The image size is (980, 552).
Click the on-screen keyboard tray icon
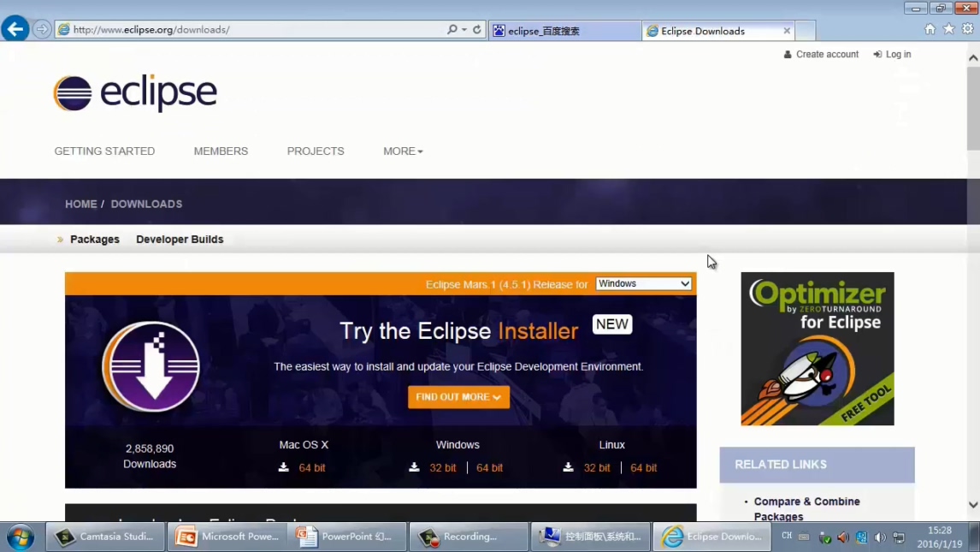[x=804, y=537]
